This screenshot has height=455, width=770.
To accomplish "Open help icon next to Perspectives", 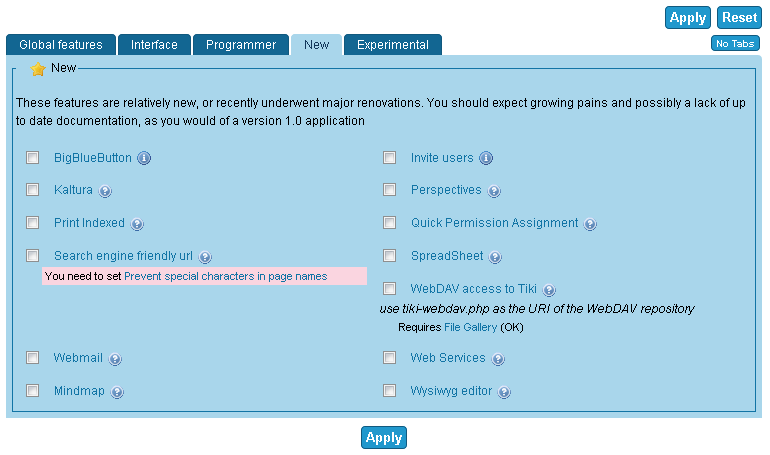I will [x=494, y=191].
